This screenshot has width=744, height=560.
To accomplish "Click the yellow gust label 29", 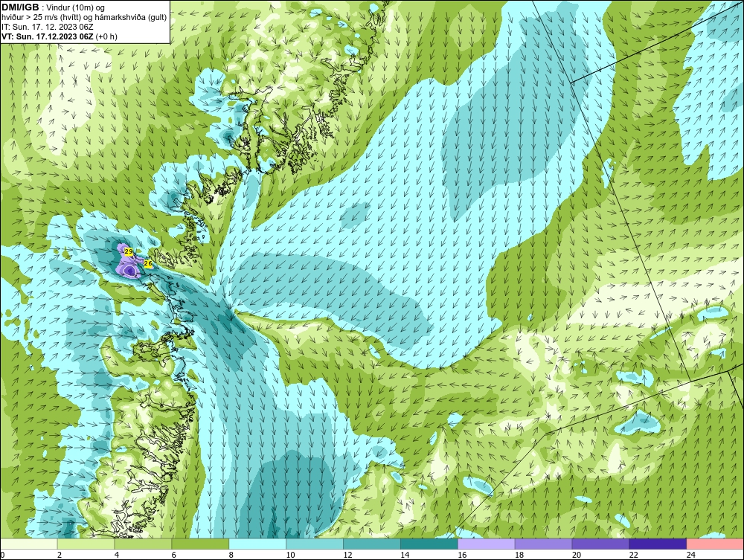I will pos(129,251).
